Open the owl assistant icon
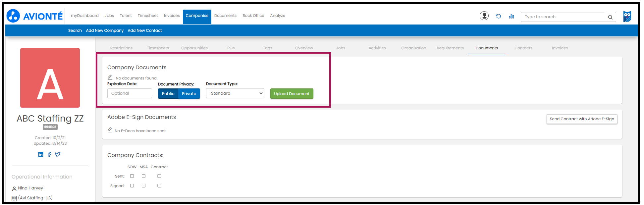Viewport: 644px width, 205px height. [x=627, y=16]
